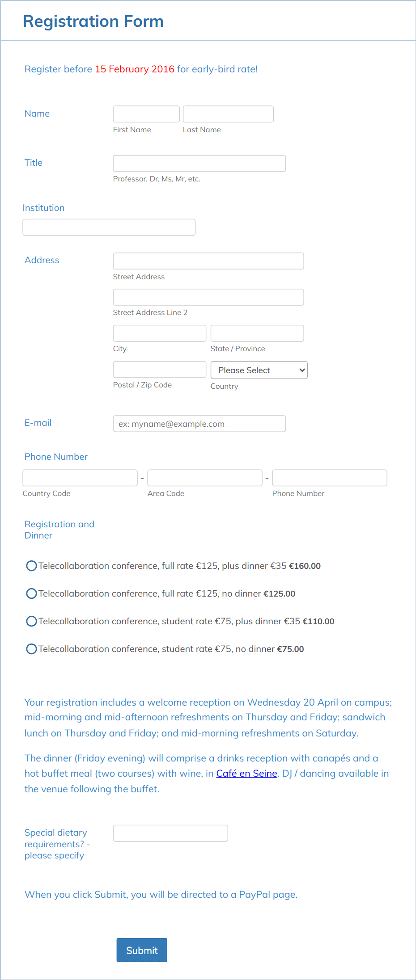Choose the full rate no dinner €125.00 option
This screenshot has height=980, width=416.
pyautogui.click(x=31, y=593)
